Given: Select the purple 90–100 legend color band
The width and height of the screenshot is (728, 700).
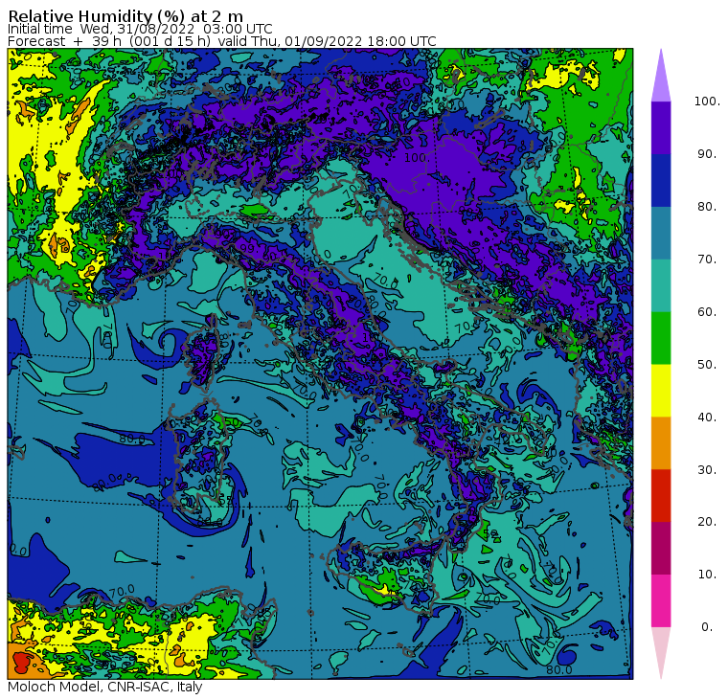Looking at the screenshot, I should coord(661,127).
